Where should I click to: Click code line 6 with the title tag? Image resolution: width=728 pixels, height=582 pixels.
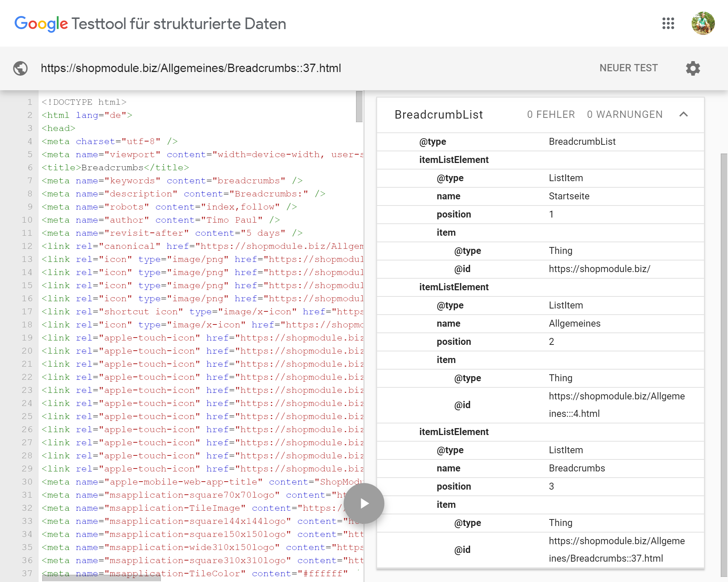pyautogui.click(x=115, y=167)
